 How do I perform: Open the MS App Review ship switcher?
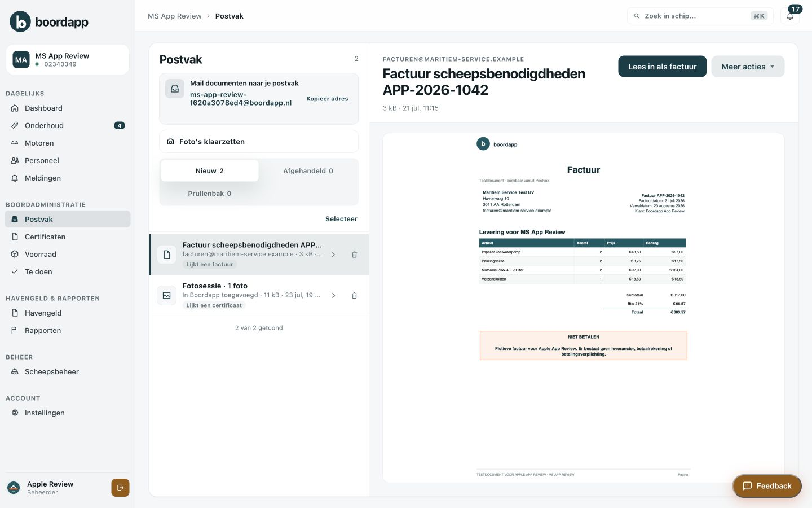[x=68, y=59]
